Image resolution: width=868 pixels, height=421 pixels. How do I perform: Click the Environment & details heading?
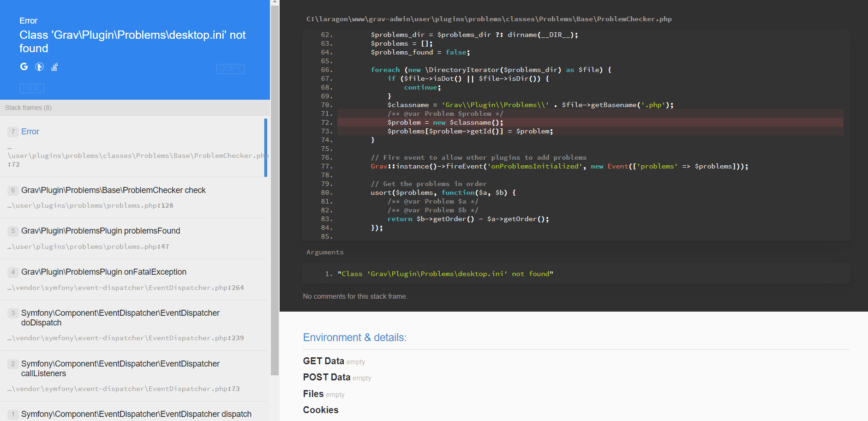click(354, 337)
